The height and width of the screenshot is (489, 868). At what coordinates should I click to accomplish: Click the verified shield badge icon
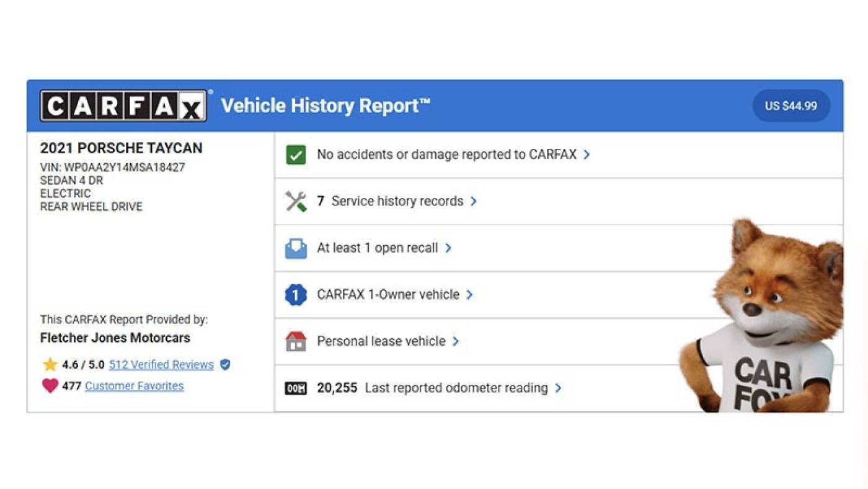(x=225, y=365)
